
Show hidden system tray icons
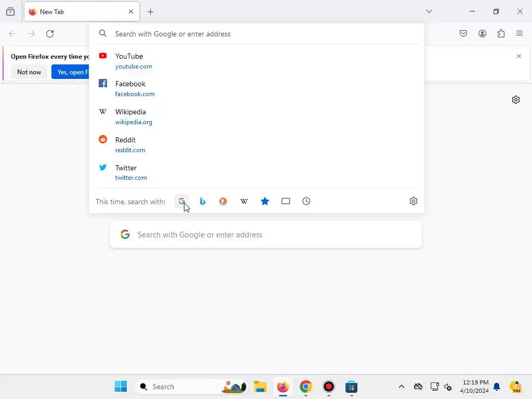point(402,387)
